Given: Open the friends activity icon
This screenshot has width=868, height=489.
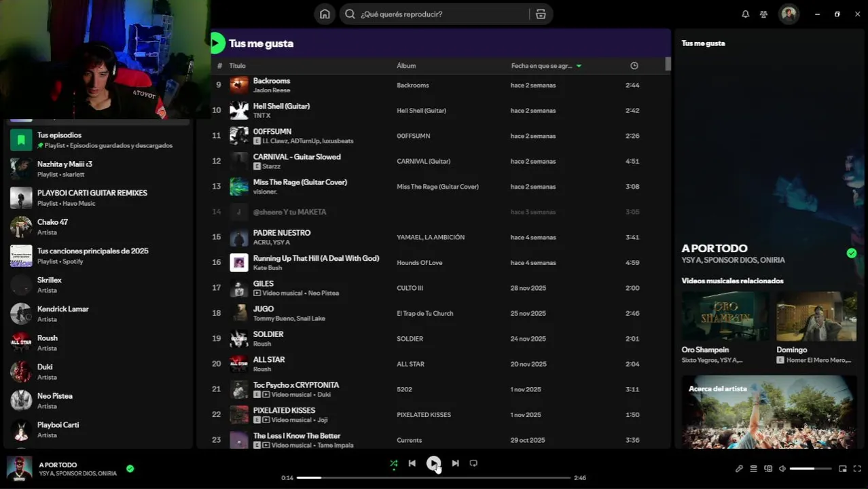Looking at the screenshot, I should (764, 14).
